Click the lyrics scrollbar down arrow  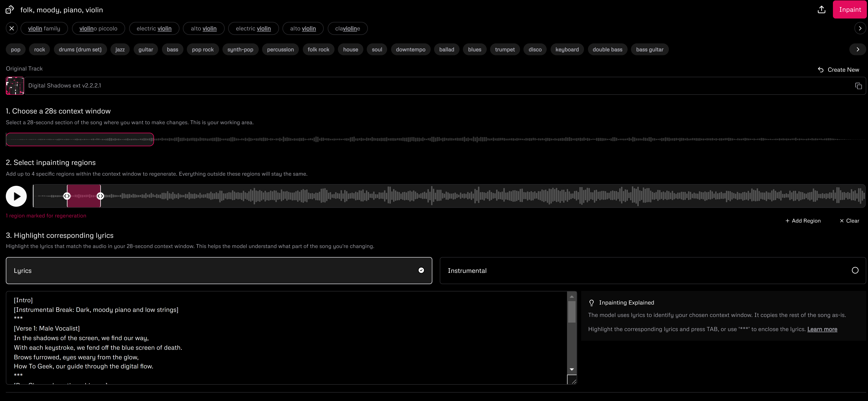point(572,369)
